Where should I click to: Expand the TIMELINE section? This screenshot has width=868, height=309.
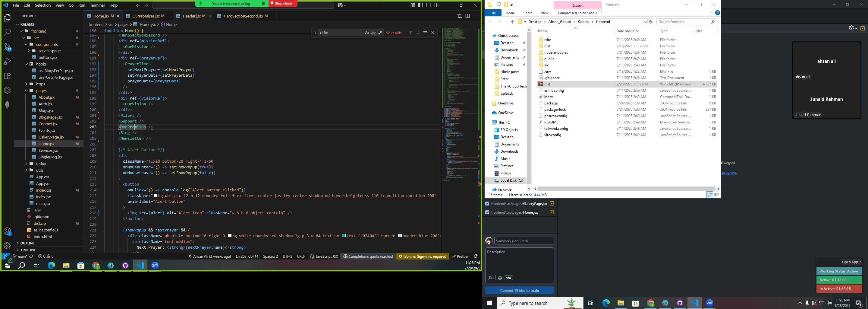pos(28,250)
